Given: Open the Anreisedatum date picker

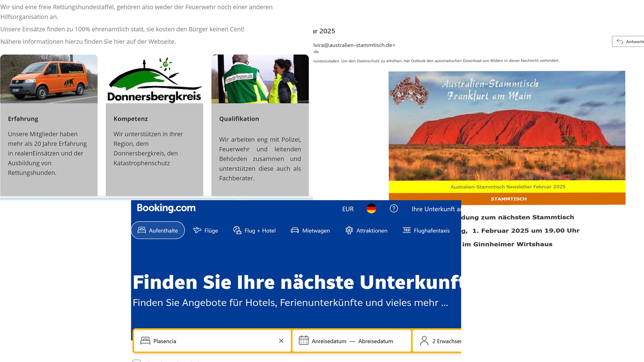Looking at the screenshot, I should (x=329, y=341).
